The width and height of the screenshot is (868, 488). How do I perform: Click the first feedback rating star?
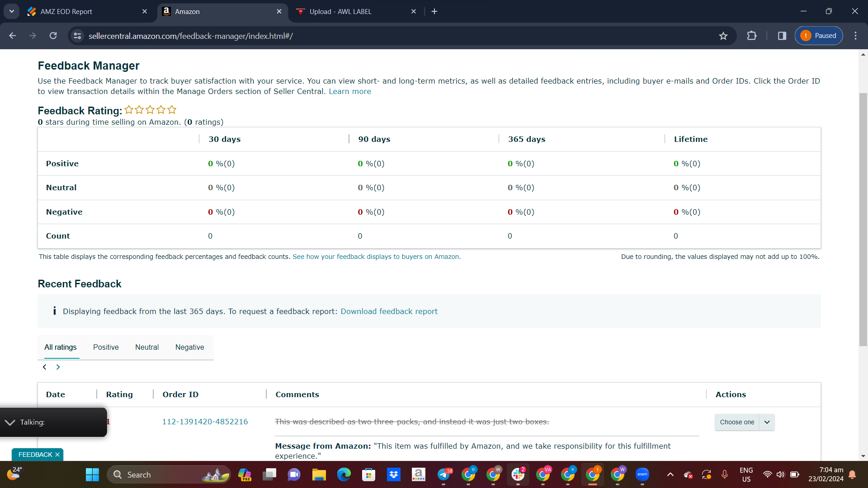pos(129,110)
